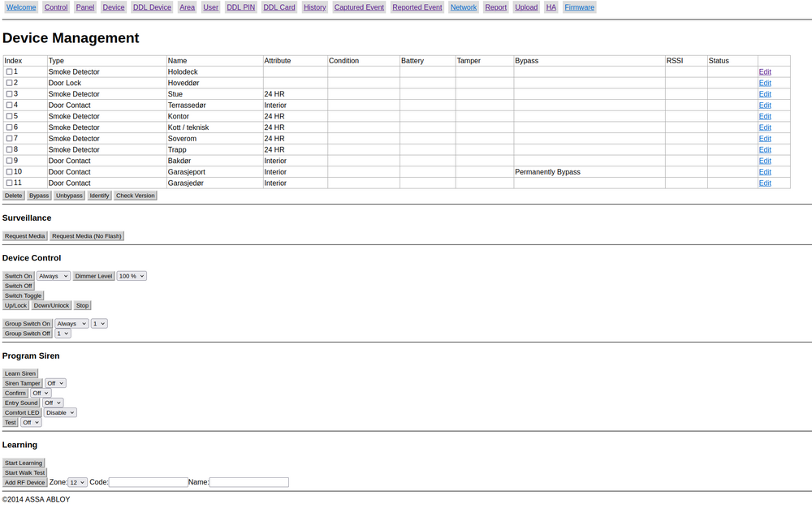The width and height of the screenshot is (812, 513).
Task: Click the Delete button below the table
Action: coord(14,196)
